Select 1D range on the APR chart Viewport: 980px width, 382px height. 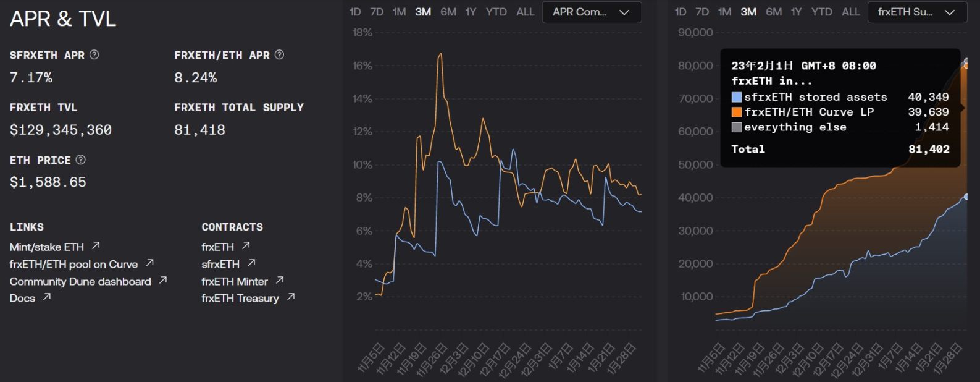355,12
